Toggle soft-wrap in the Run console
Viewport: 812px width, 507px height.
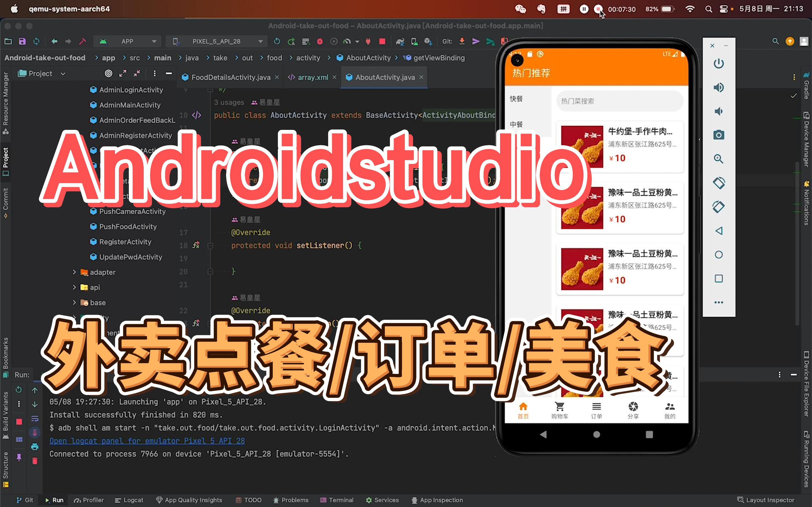point(35,419)
